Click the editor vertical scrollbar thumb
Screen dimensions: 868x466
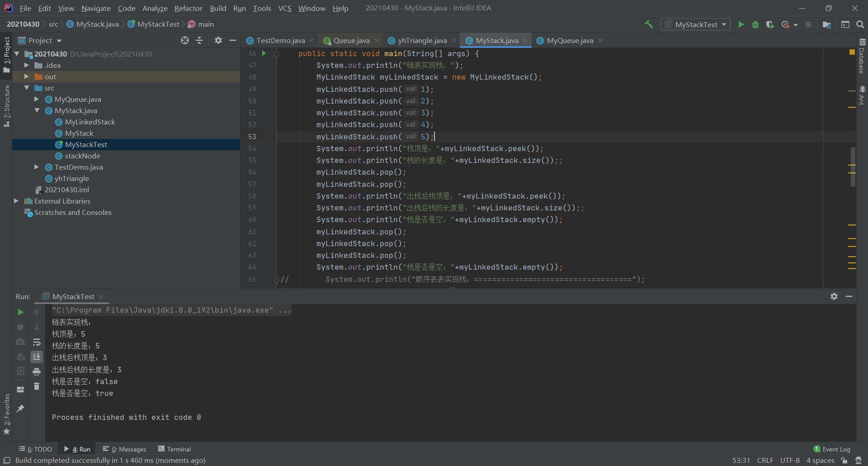coord(853,166)
